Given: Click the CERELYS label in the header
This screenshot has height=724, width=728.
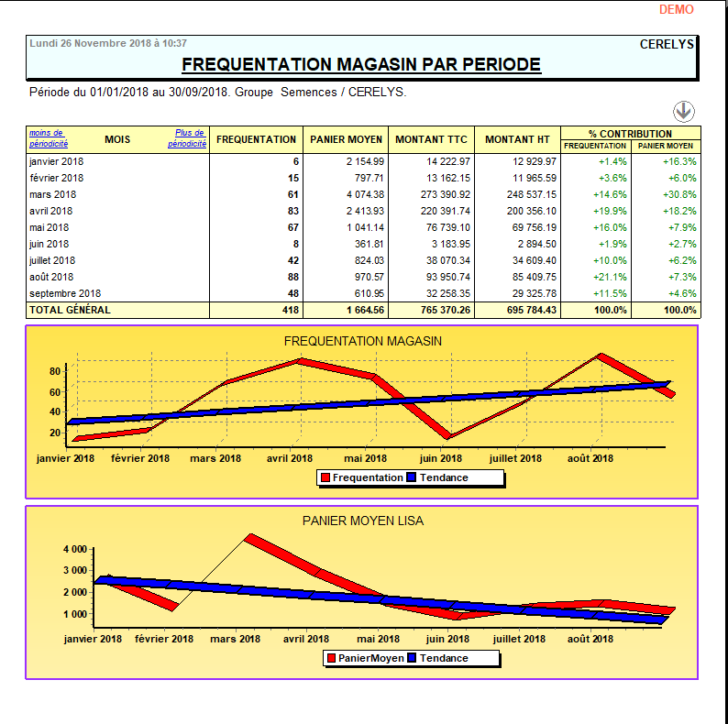Looking at the screenshot, I should (x=667, y=44).
